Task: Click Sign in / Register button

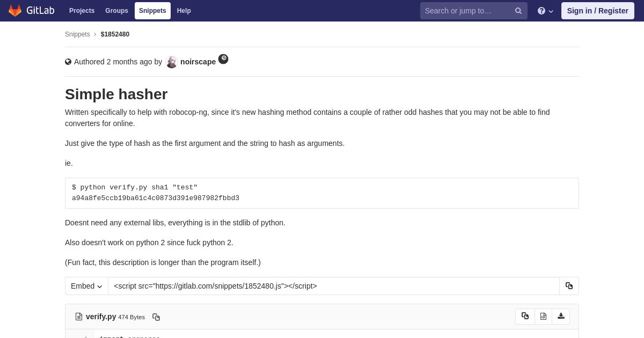Action: click(597, 11)
